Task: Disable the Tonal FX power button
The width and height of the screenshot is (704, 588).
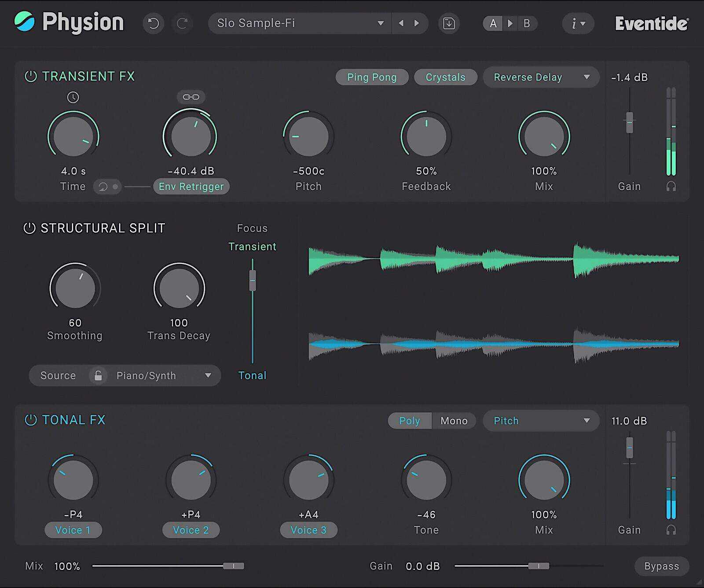Action: coord(30,420)
